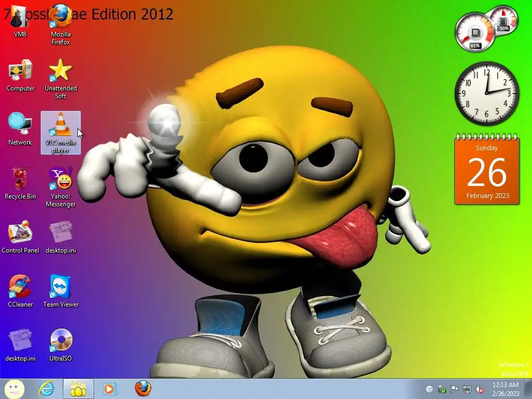Open the network status tray icon
The width and height of the screenshot is (532, 399).
(x=467, y=389)
